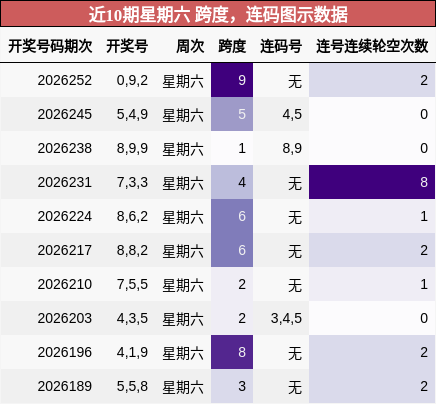This screenshot has height=404, width=436.
Task: Click draw numbers 4,1,9
Action: tap(132, 352)
